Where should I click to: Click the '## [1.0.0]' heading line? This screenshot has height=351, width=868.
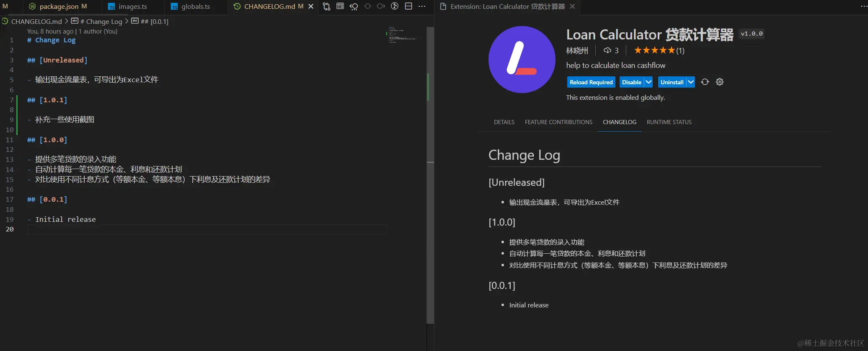pos(47,140)
